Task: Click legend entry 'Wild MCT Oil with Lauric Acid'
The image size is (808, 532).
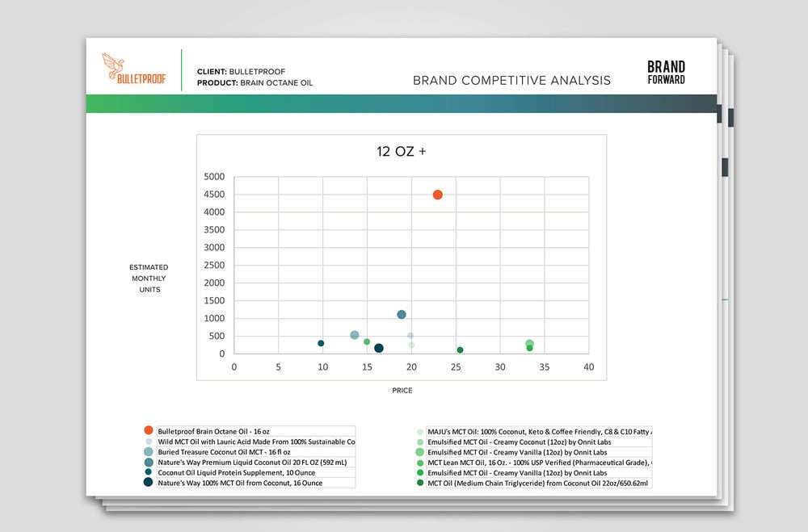Action: click(x=255, y=442)
